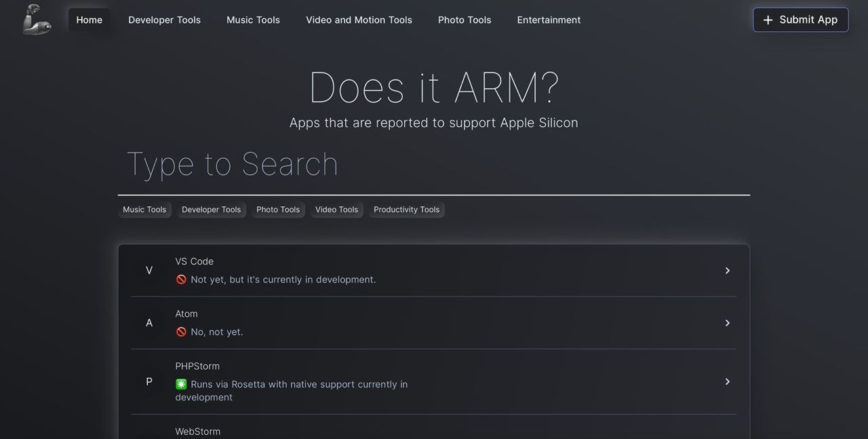Click the PHPStorm app name
Viewport: 868px width, 439px height.
197,366
